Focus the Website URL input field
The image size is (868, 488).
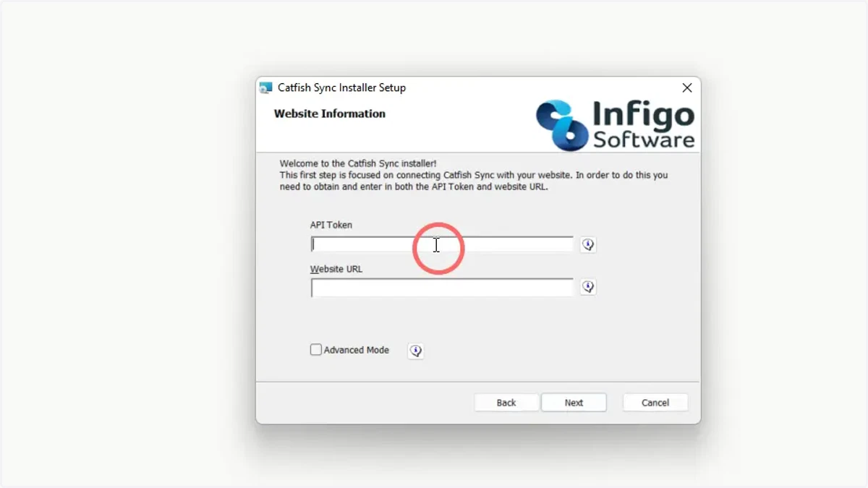coord(442,288)
